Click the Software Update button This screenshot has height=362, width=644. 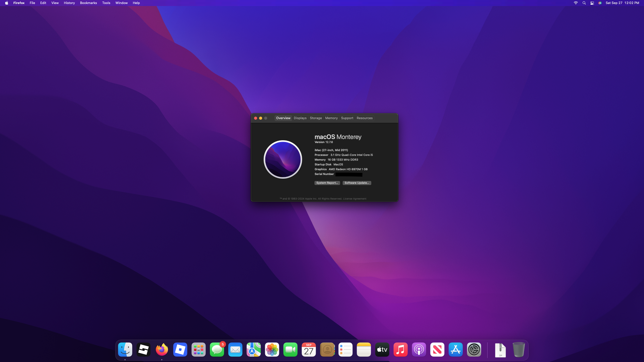[357, 183]
